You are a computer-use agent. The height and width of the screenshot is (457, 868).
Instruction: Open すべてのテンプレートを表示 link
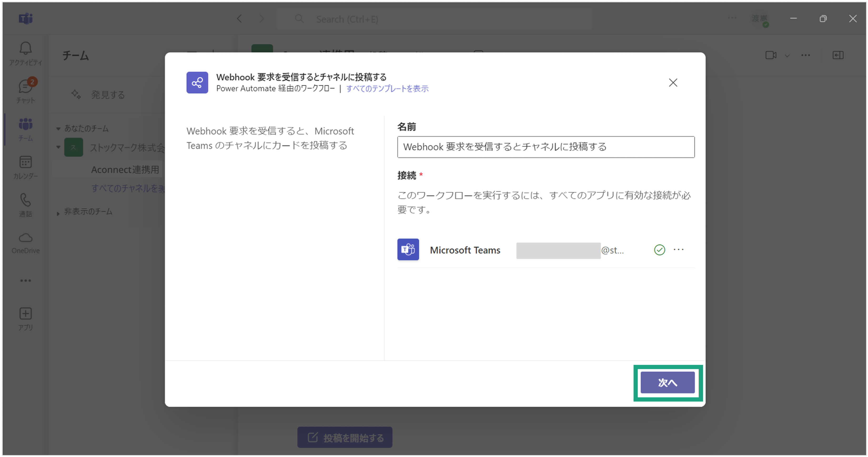coord(387,89)
